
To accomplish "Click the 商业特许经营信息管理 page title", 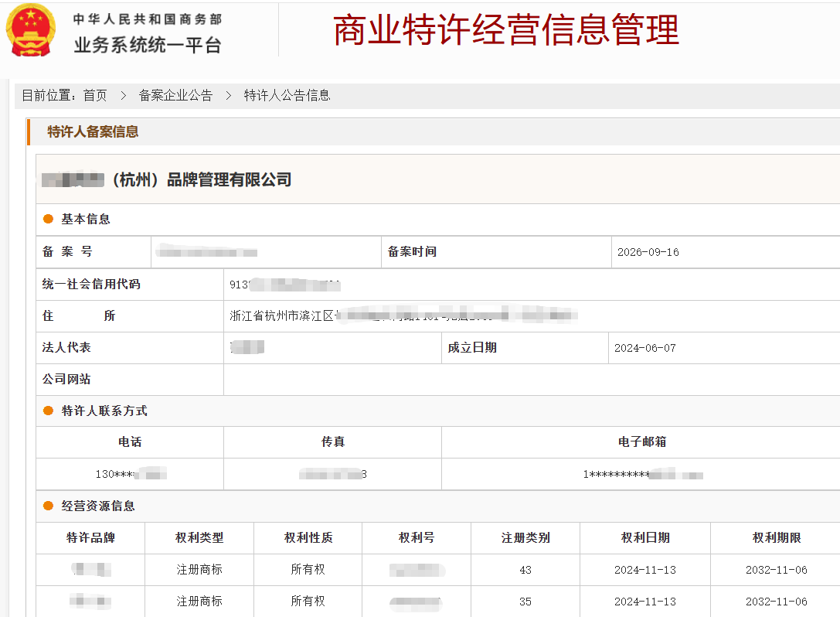I will (x=506, y=30).
